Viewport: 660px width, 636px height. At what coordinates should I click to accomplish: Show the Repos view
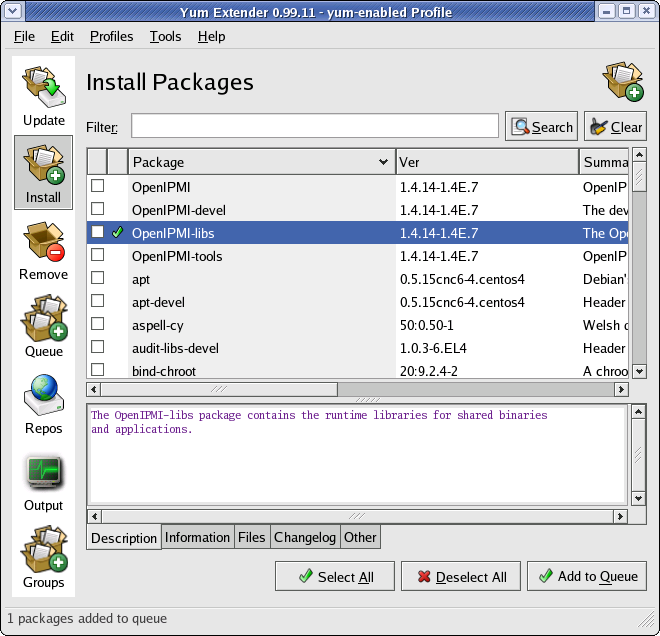43,405
